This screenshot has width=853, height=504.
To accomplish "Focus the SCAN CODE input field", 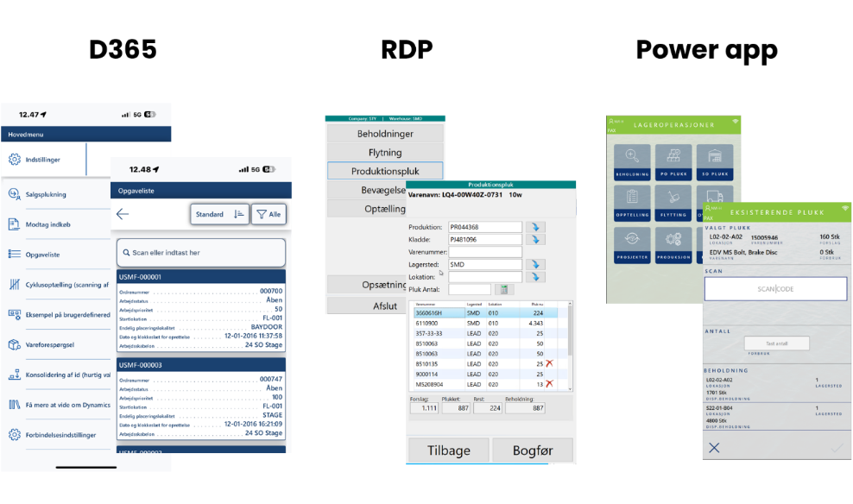I will 775,289.
